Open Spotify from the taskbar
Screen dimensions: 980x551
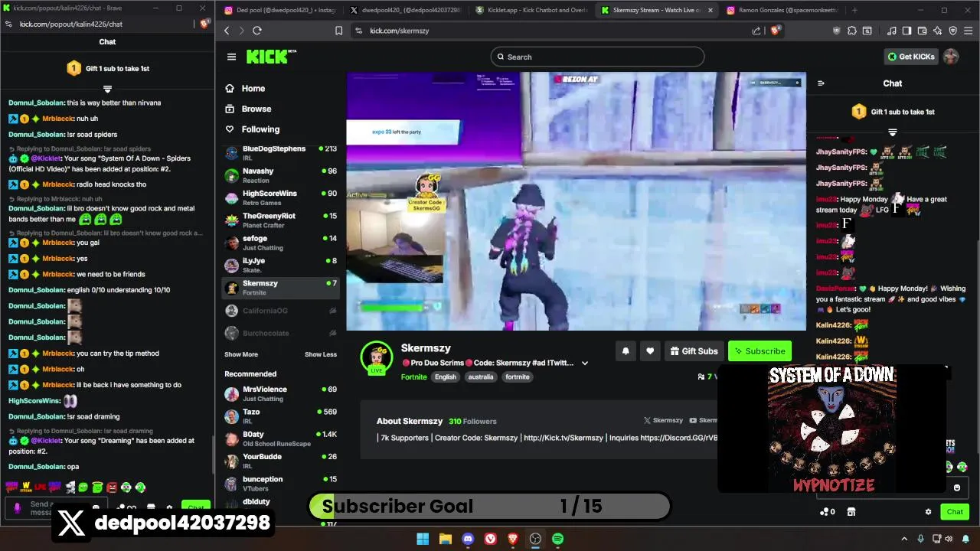pyautogui.click(x=558, y=539)
